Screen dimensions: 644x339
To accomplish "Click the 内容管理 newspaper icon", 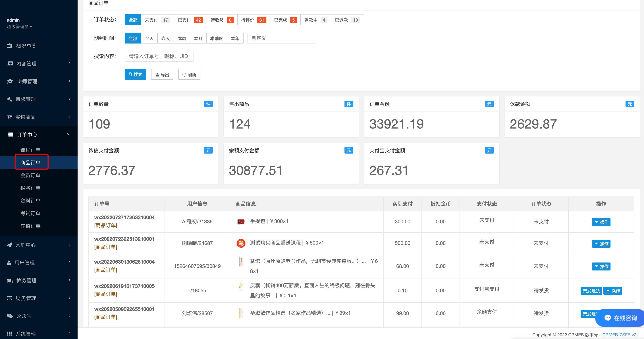I will [x=9, y=64].
